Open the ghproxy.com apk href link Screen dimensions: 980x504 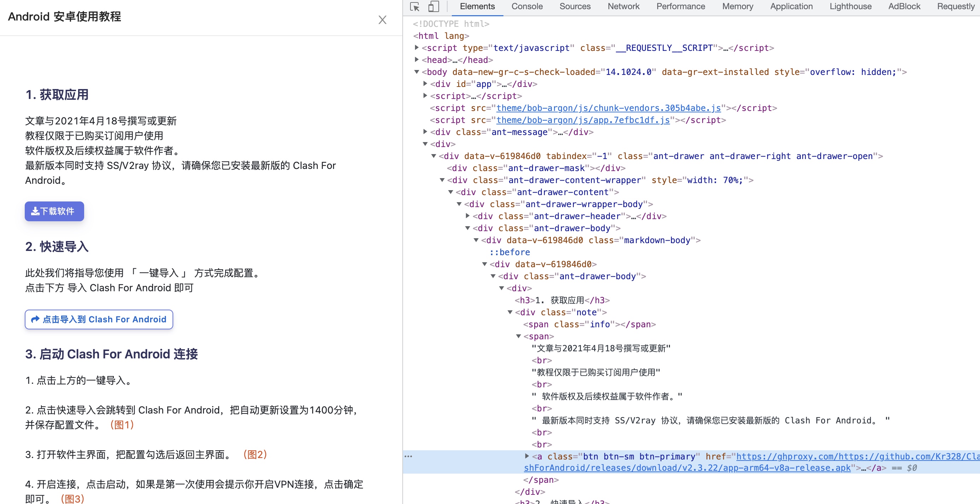(x=751, y=462)
